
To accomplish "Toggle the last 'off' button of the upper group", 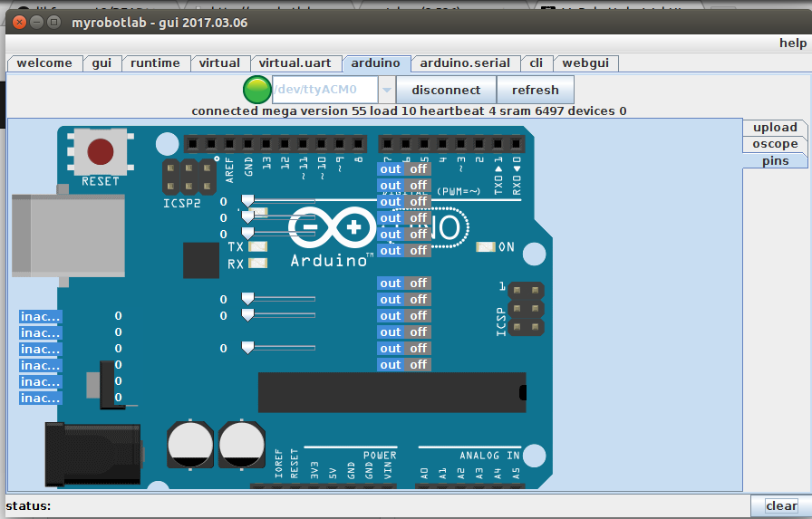I will [418, 251].
